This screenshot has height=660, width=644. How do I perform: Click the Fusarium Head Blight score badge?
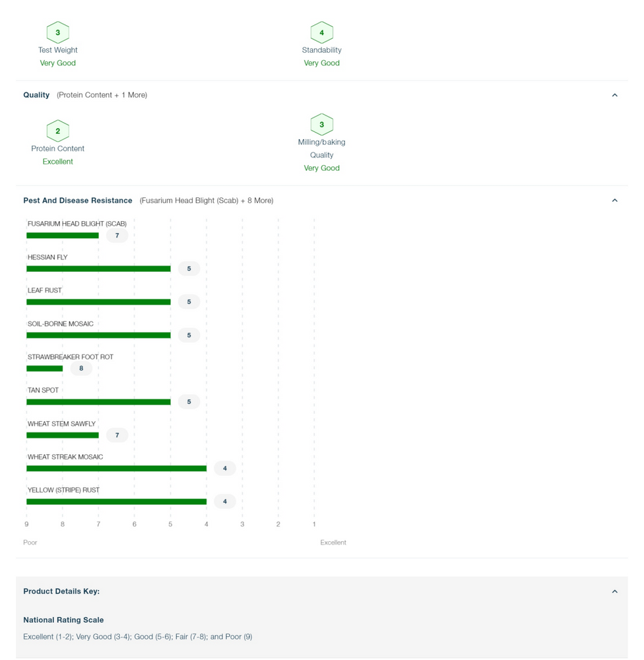117,236
